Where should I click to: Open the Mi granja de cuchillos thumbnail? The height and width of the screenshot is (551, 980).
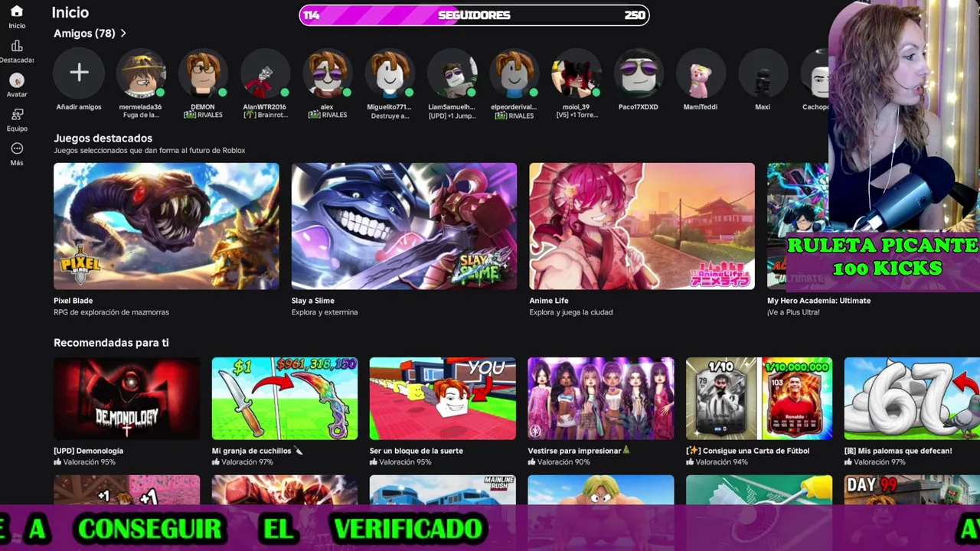(285, 398)
